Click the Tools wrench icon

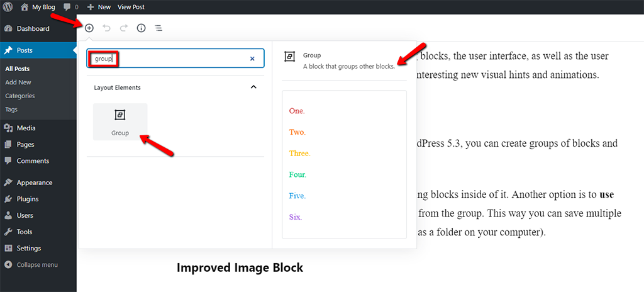pyautogui.click(x=8, y=232)
